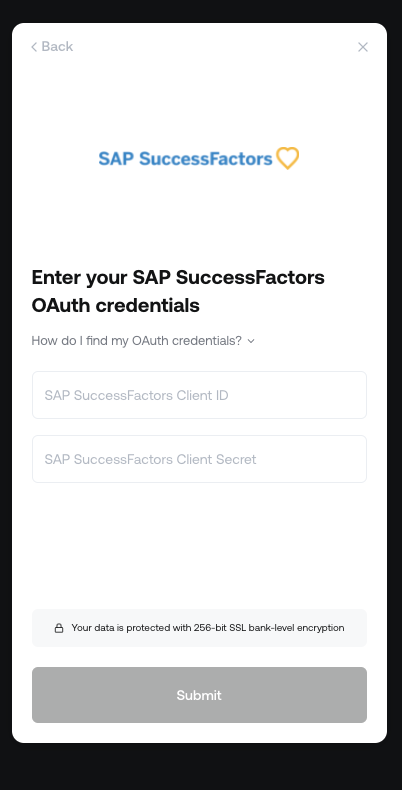Submit the OAuth credentials form

pos(199,695)
